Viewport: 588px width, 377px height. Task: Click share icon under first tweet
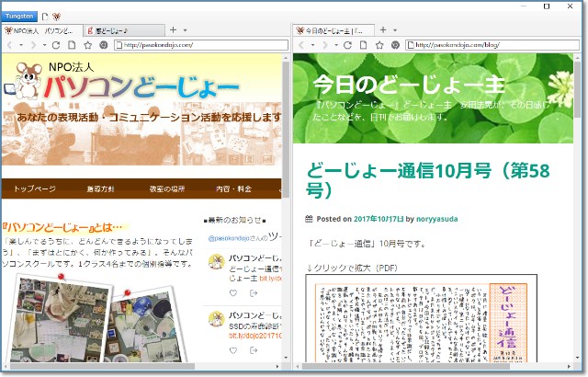[254, 293]
